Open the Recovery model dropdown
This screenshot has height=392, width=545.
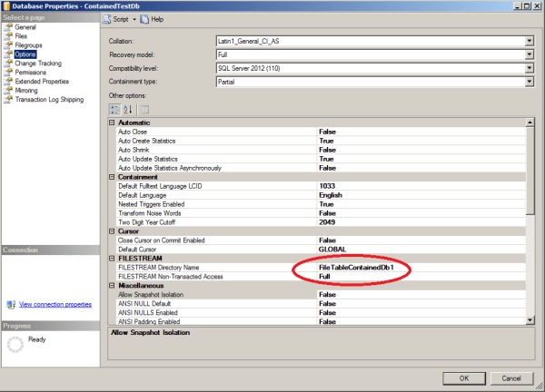pyautogui.click(x=529, y=54)
